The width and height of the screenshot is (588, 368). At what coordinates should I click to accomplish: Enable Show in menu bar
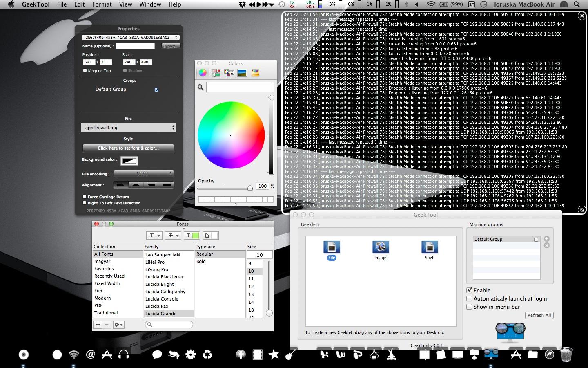(470, 307)
